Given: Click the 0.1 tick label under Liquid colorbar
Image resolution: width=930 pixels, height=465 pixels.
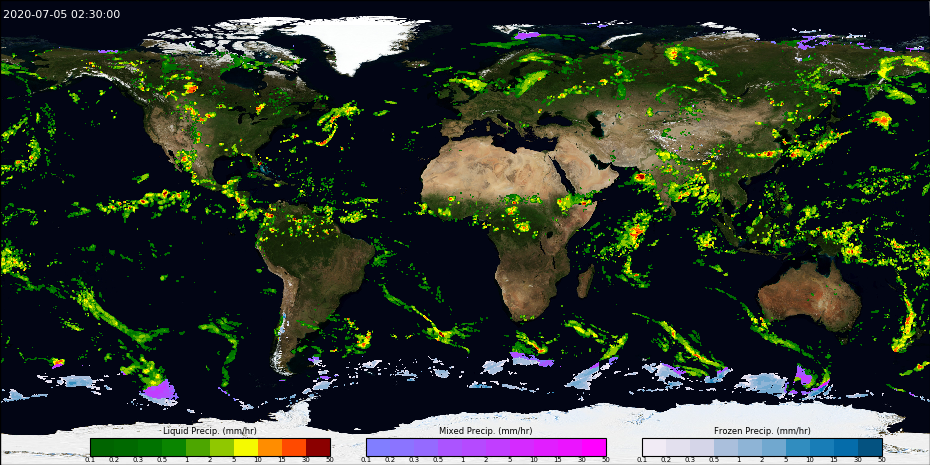Looking at the screenshot, I should click(90, 460).
